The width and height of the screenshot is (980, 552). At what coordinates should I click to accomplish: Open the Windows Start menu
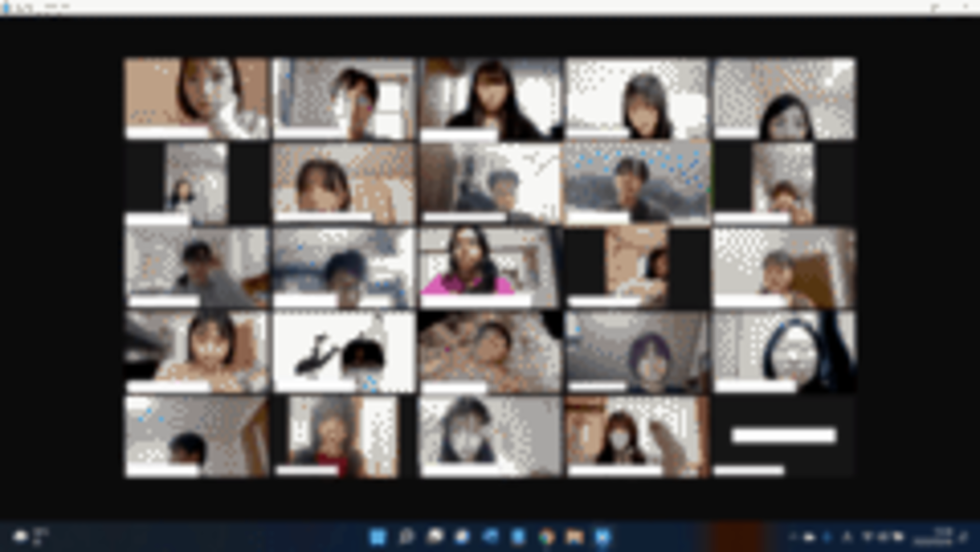pos(378,537)
